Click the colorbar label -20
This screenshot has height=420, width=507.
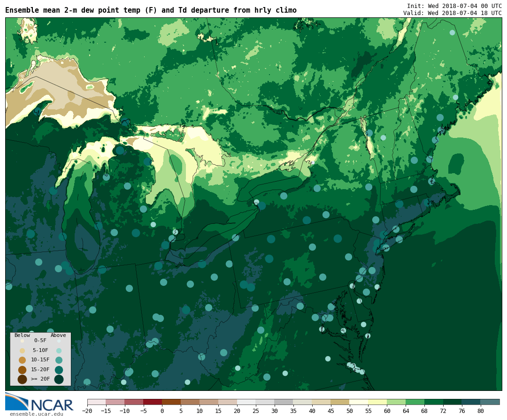(87, 411)
